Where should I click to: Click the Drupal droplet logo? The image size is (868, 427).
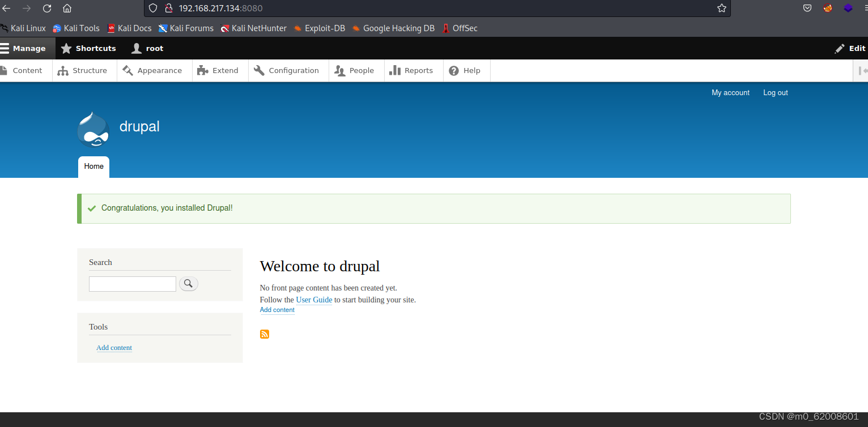click(x=93, y=129)
